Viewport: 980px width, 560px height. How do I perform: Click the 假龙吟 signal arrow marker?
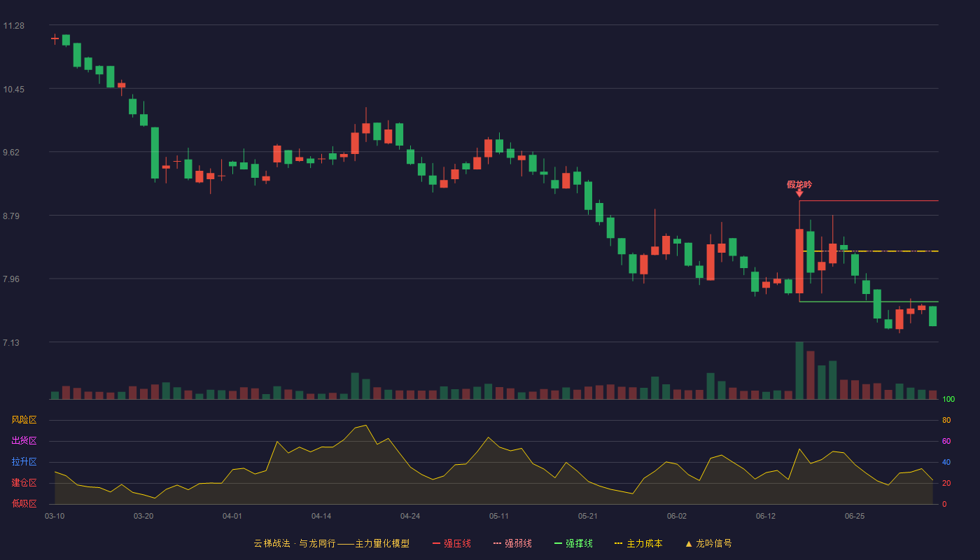click(x=799, y=192)
